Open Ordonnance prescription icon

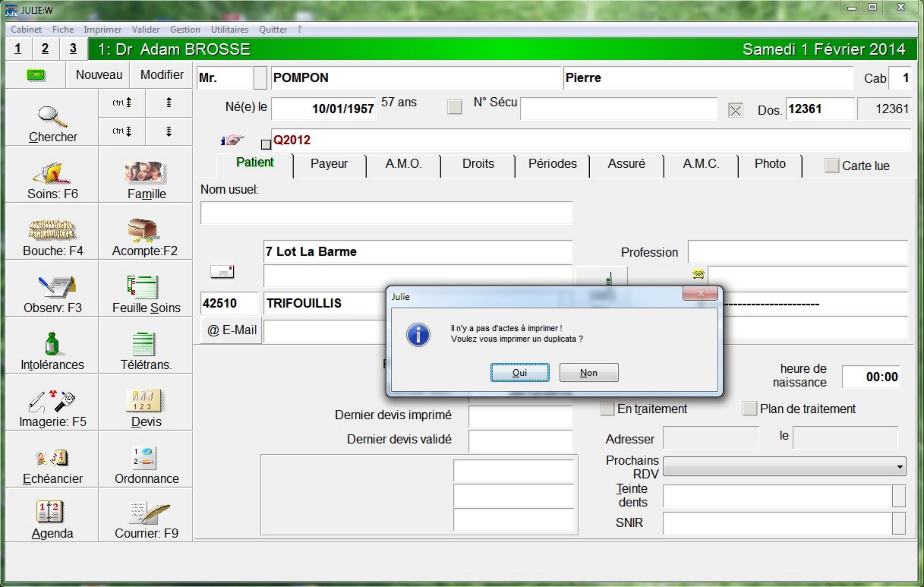(145, 458)
